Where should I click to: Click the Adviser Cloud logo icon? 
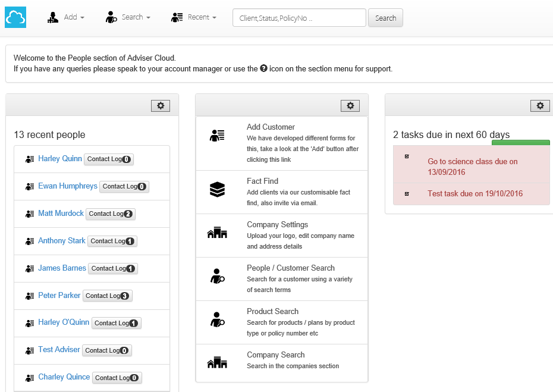coord(15,18)
